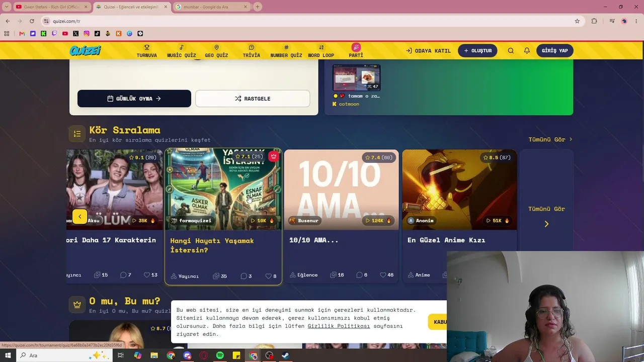Open the 10/10 AMA... quiz thumbnail

341,190
